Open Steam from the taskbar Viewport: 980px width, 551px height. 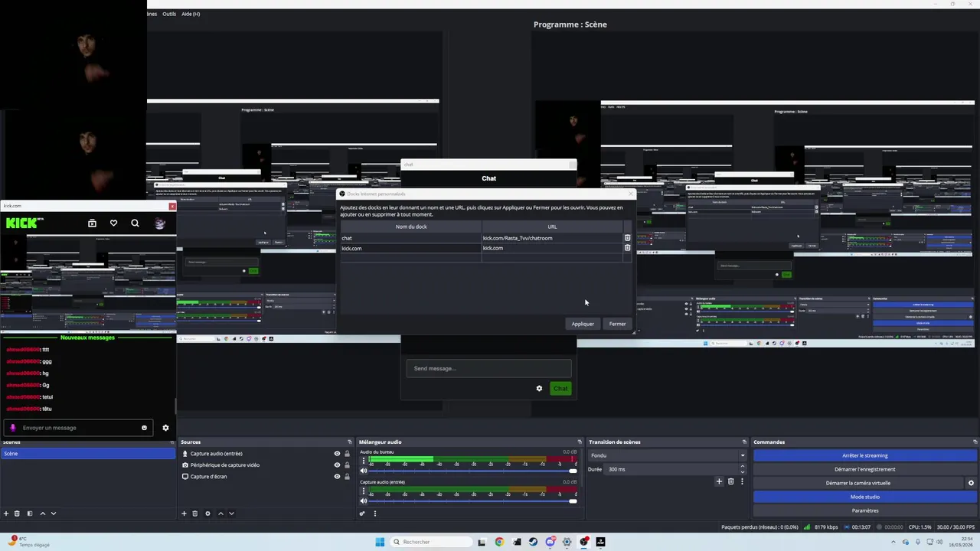pyautogui.click(x=533, y=542)
